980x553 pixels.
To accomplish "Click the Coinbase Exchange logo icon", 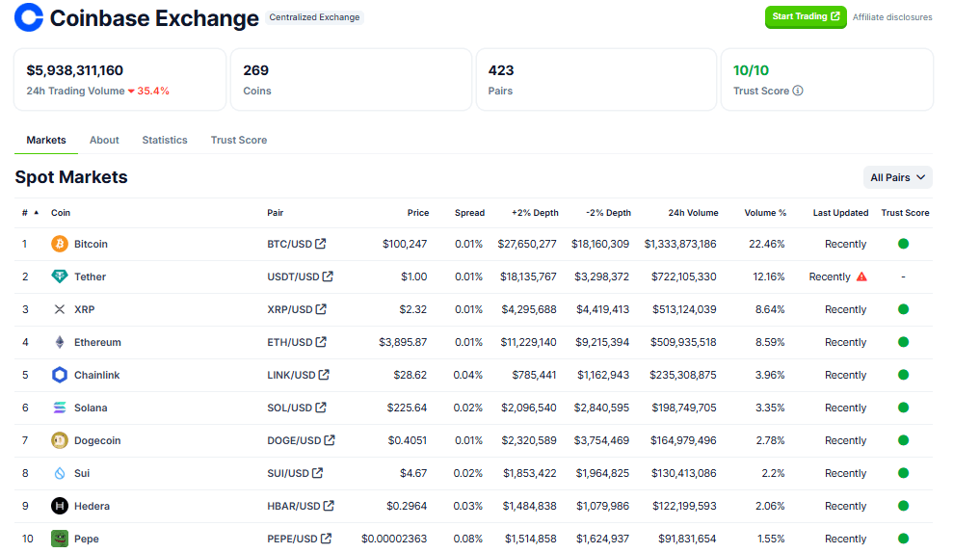I will (x=29, y=17).
